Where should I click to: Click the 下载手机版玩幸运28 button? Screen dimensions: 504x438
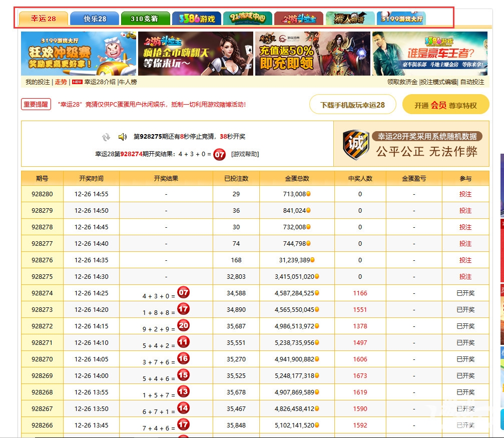pos(352,104)
